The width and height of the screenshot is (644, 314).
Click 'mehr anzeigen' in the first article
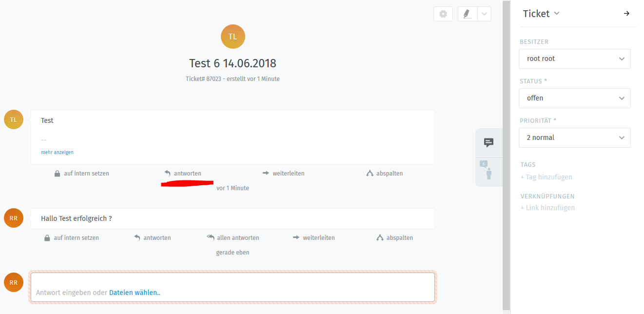[57, 152]
